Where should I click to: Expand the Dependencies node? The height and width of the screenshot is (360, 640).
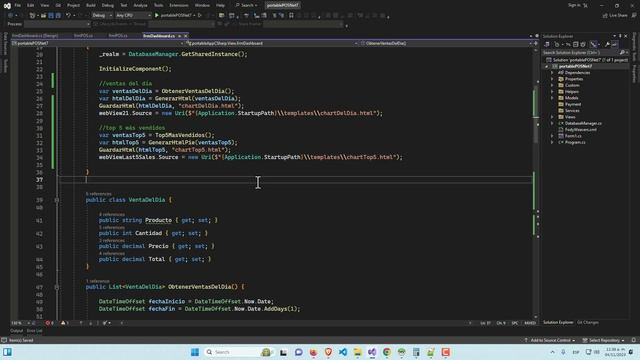[x=552, y=73]
